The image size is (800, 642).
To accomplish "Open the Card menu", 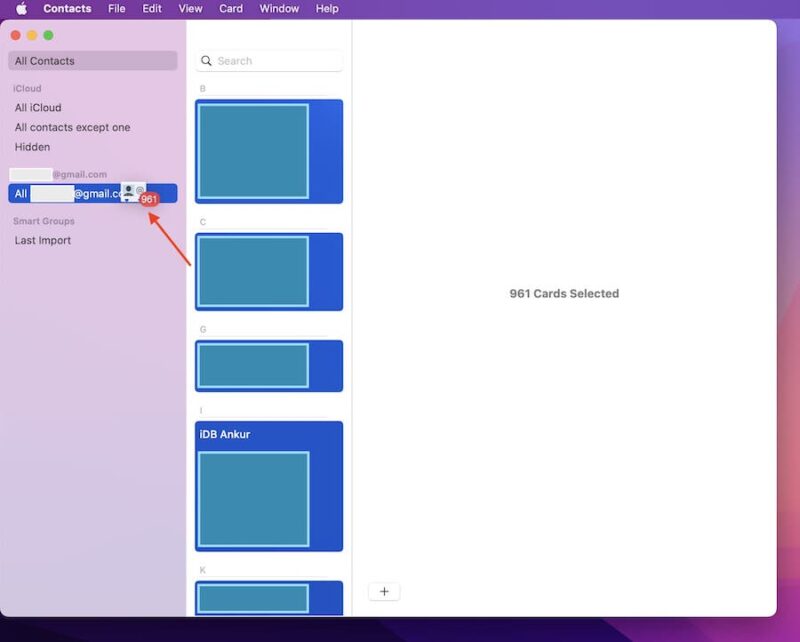I will pyautogui.click(x=230, y=8).
